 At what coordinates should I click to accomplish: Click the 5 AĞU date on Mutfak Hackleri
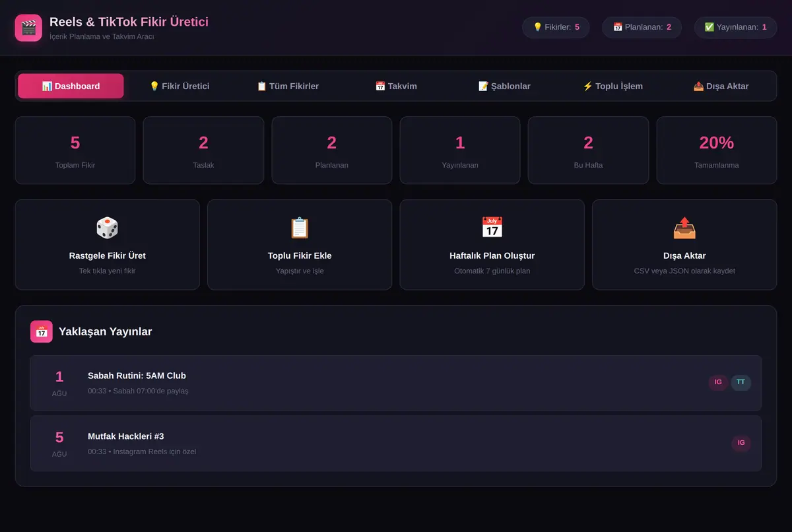pos(59,444)
